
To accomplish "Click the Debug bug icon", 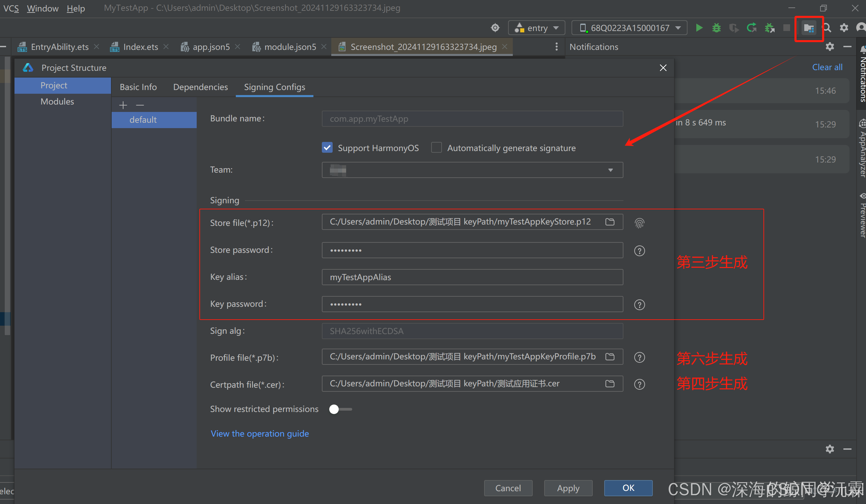I will click(716, 28).
